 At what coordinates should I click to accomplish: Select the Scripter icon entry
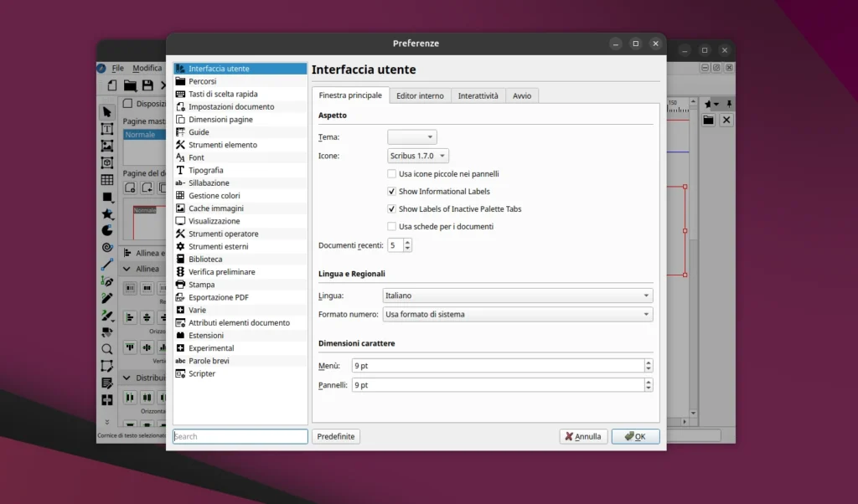(180, 373)
